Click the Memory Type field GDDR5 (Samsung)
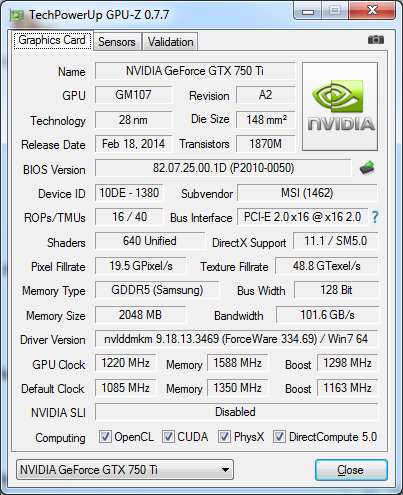Viewport: 403px width, 495px height. [157, 290]
